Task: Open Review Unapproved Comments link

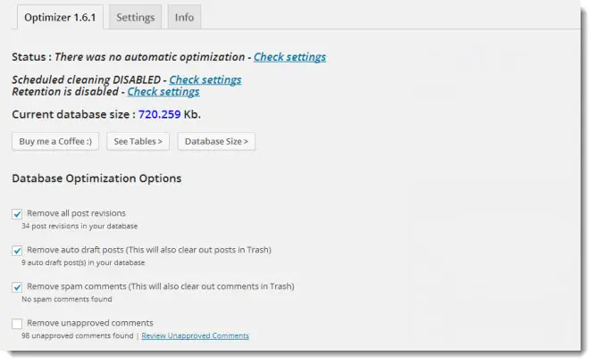Action: click(195, 335)
